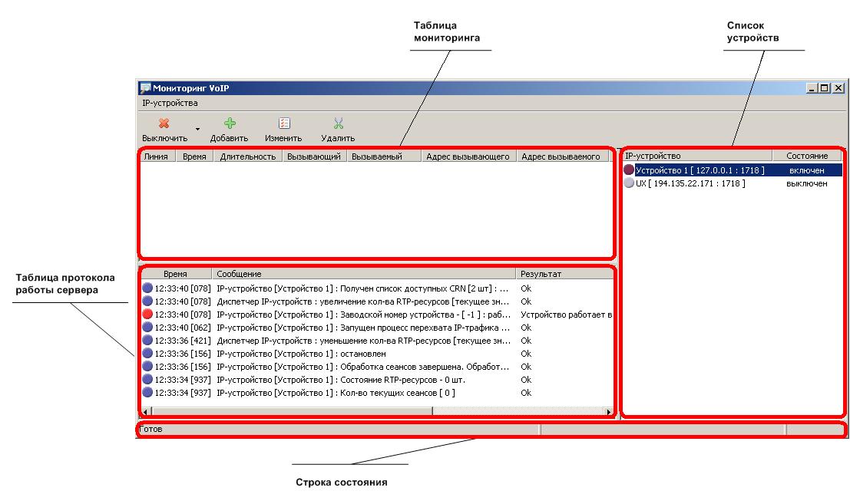Click the Адрес вызывающего column header
Screen dimensions: 850x504
click(x=468, y=156)
